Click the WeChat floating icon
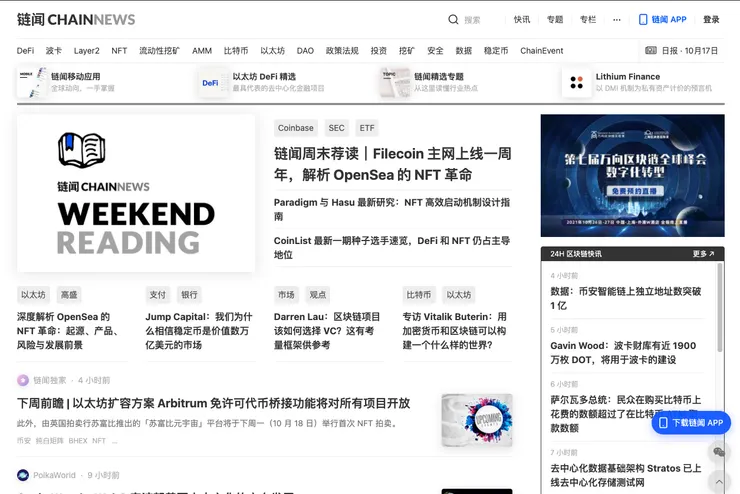740x494 pixels. 719,452
